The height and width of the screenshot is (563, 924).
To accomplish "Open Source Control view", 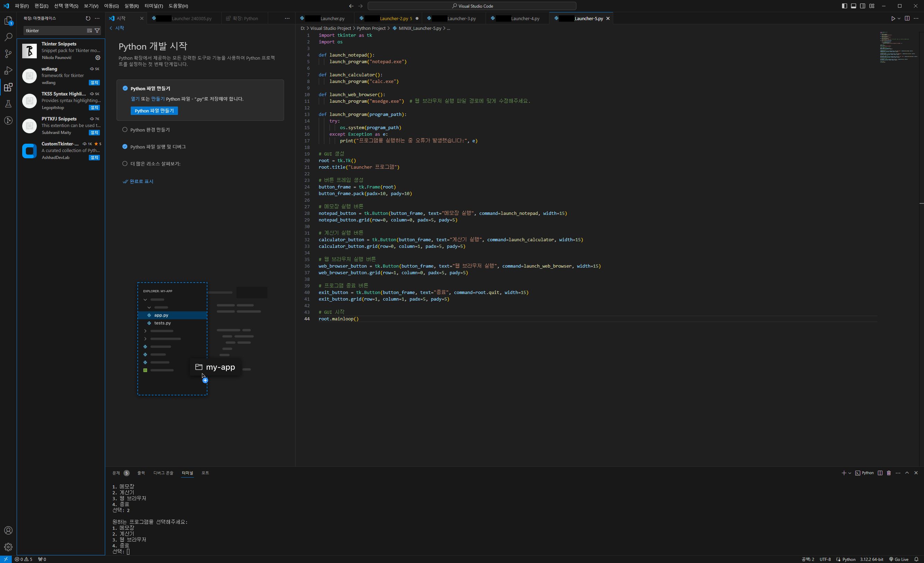I will (x=8, y=54).
